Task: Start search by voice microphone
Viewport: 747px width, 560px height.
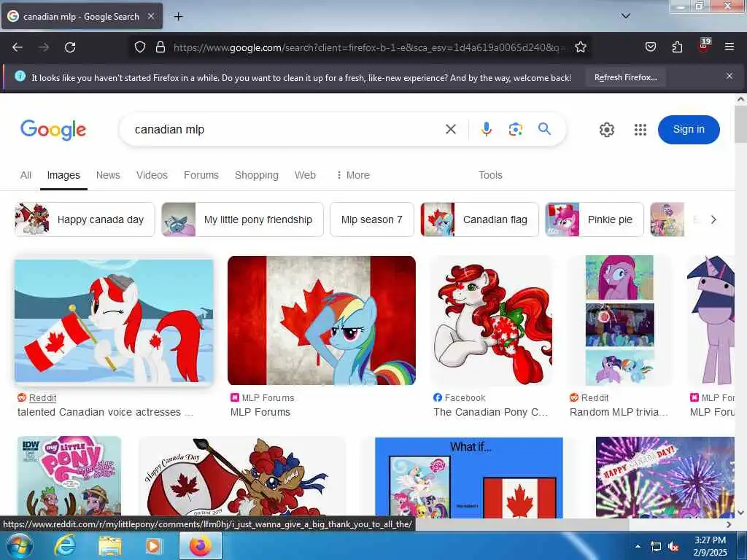Action: click(x=486, y=129)
